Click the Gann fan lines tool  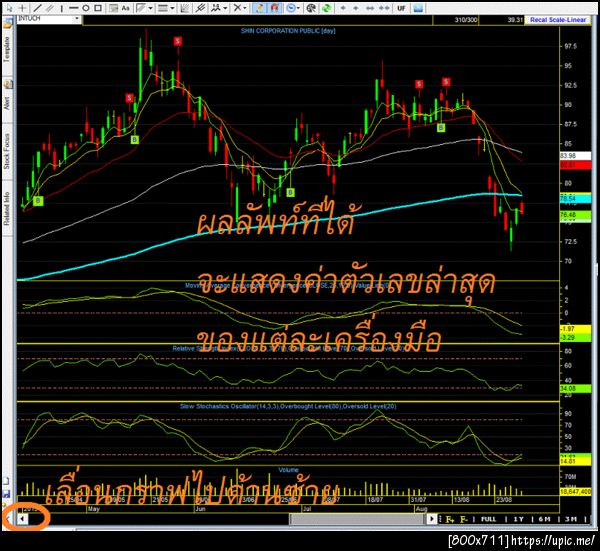pyautogui.click(x=185, y=8)
